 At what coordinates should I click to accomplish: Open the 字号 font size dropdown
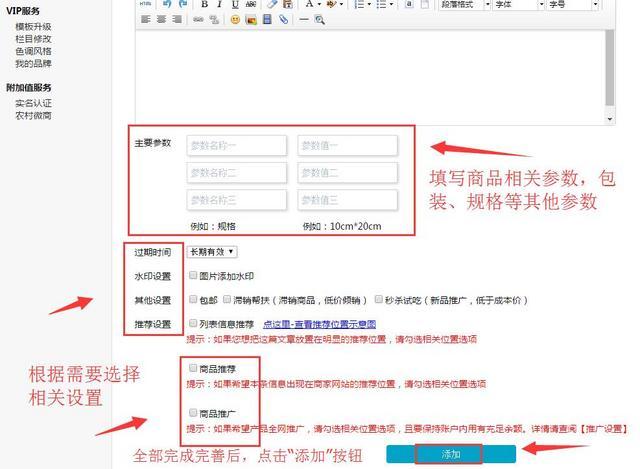[x=573, y=4]
